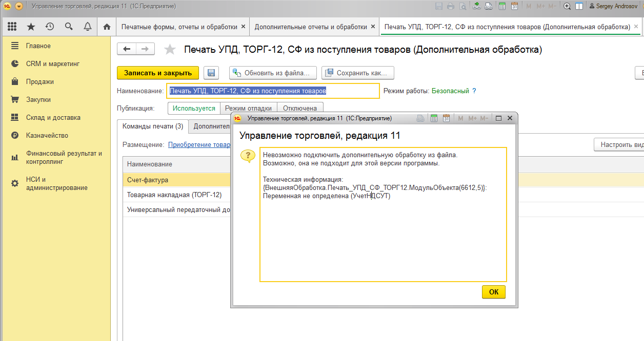Open Calendar icon in main title bar

[514, 6]
